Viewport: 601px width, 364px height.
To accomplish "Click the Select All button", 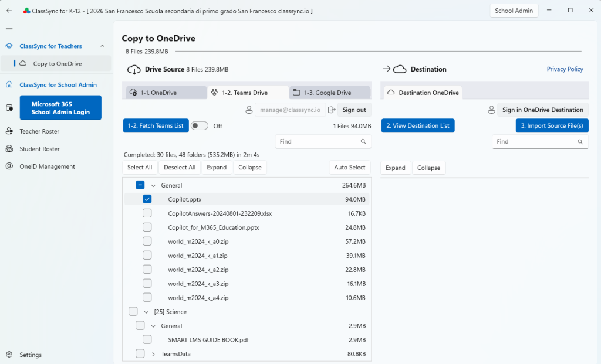I will coord(140,167).
